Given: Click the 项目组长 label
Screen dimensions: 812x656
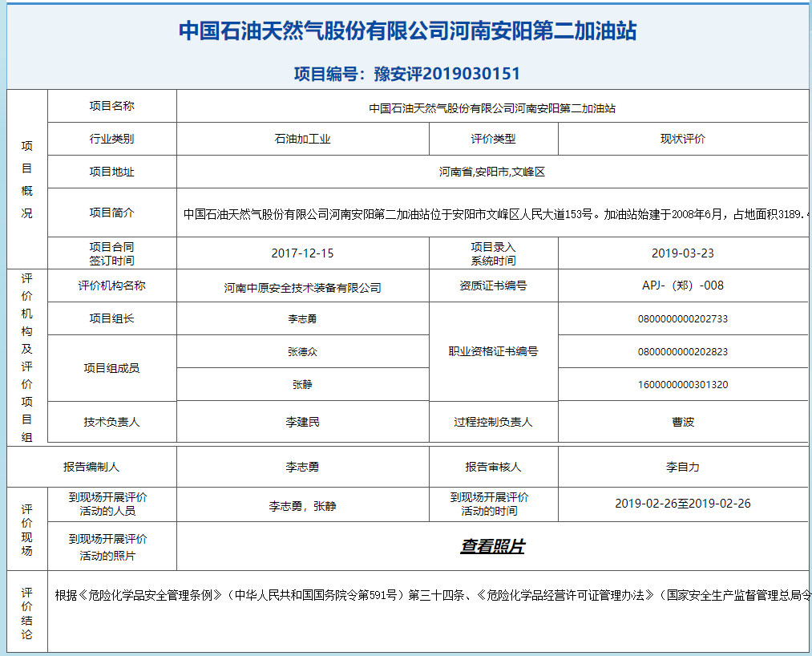Looking at the screenshot, I should [x=112, y=318].
